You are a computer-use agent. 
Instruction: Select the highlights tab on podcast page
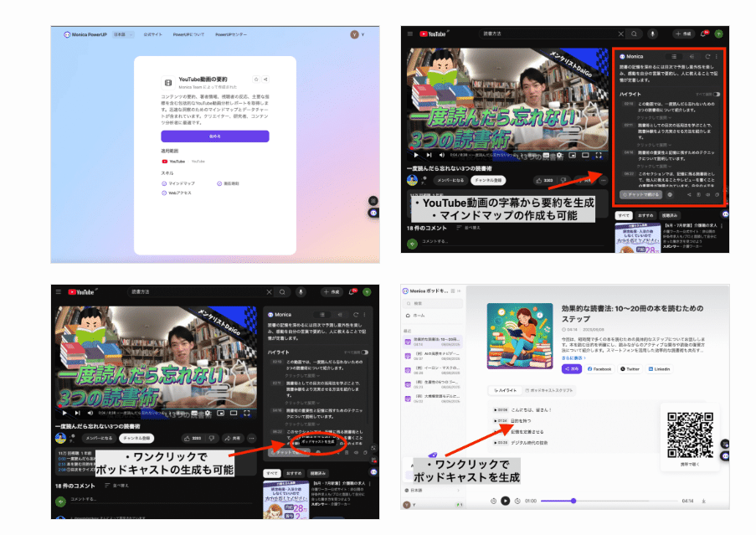[505, 390]
